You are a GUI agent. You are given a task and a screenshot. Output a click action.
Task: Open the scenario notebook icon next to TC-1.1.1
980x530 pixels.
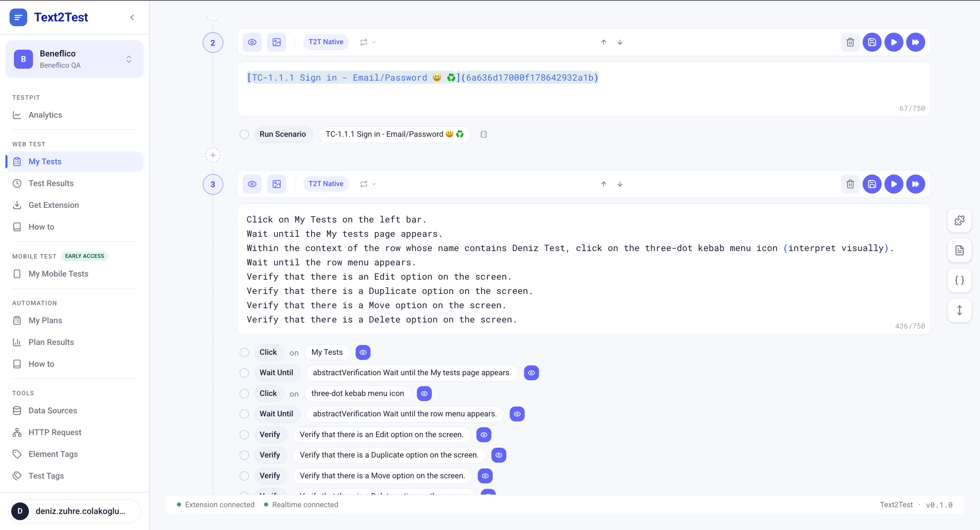[484, 134]
